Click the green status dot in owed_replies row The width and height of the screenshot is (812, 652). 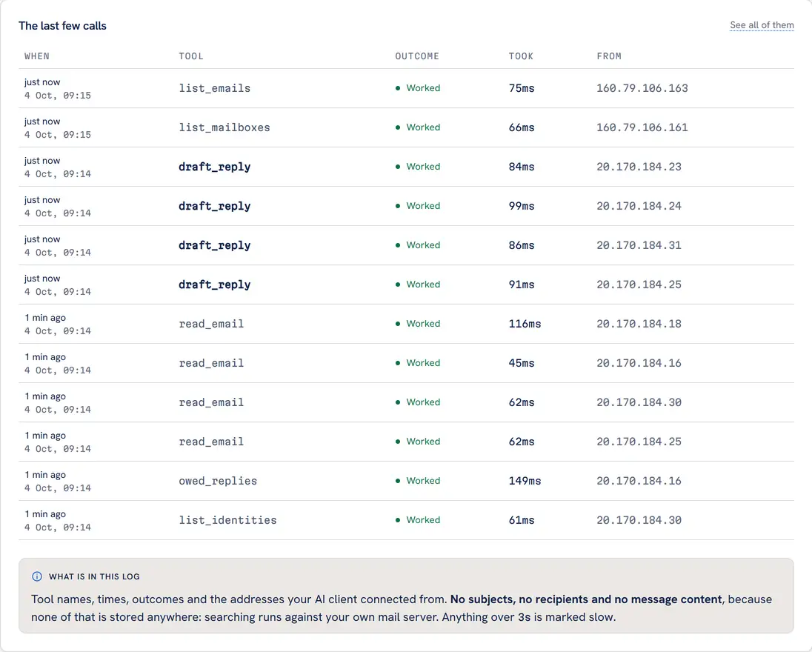[398, 481]
